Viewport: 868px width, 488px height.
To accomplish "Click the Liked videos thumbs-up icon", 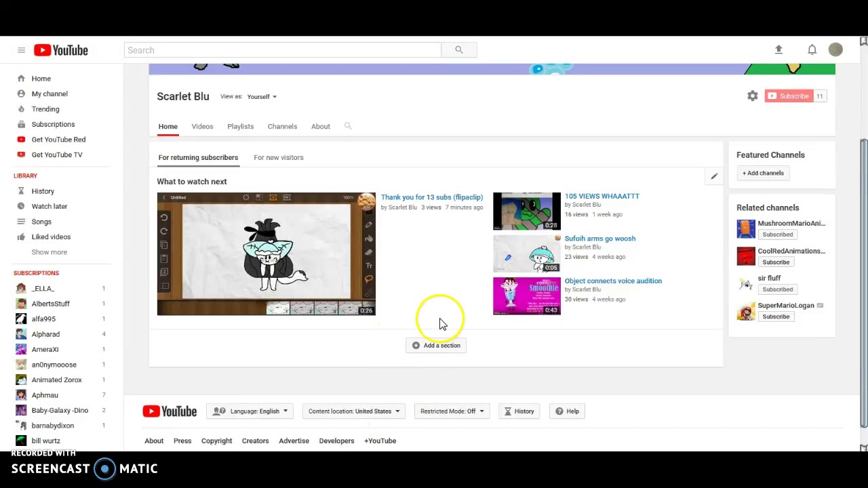I will pos(21,237).
